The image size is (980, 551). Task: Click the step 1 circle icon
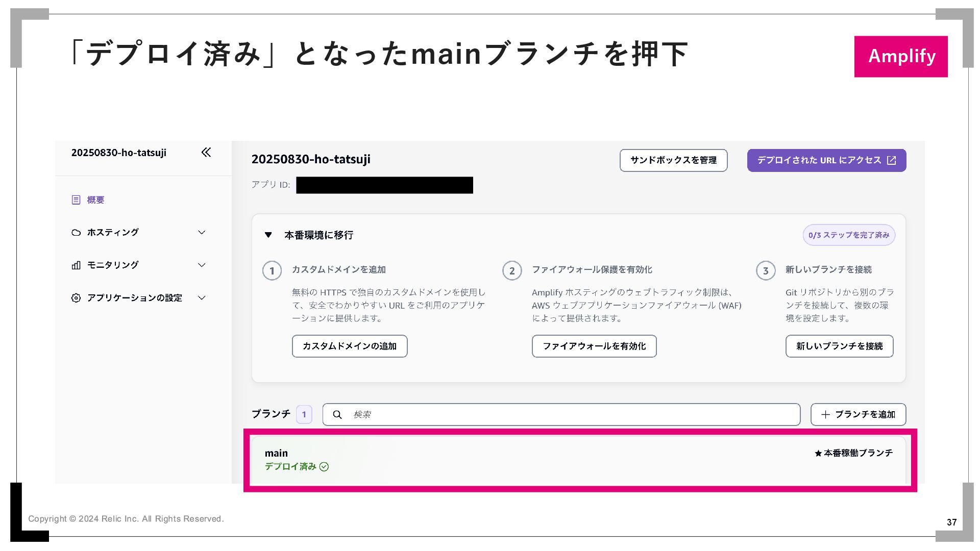tap(272, 271)
